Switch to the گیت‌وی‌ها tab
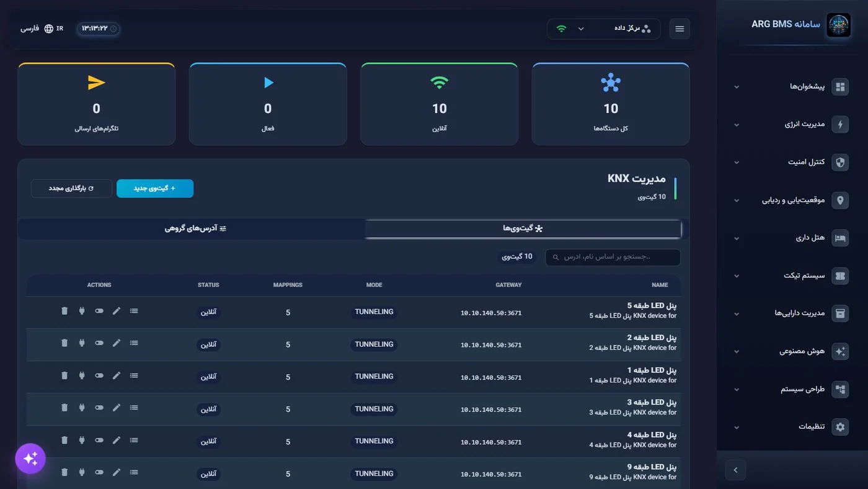 [x=523, y=229]
